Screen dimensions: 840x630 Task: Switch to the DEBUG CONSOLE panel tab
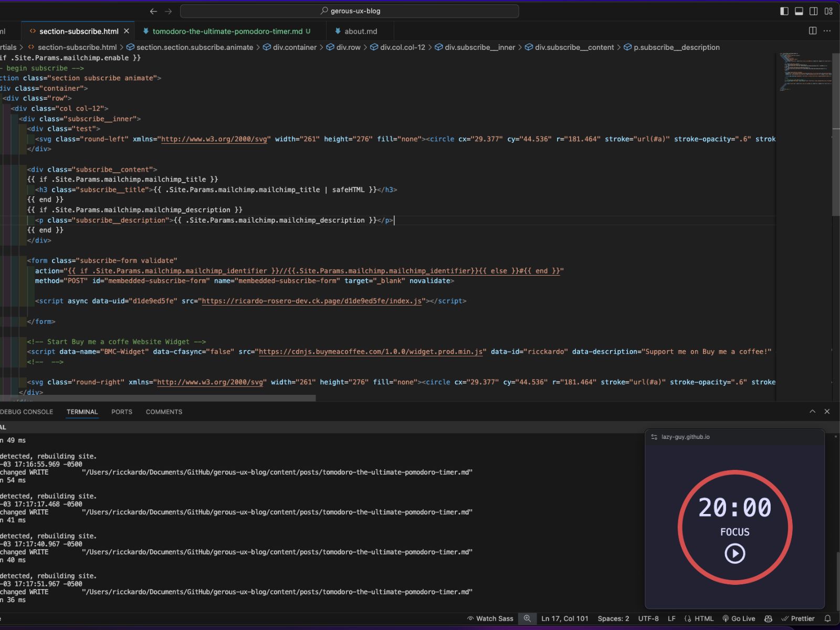[x=26, y=412]
